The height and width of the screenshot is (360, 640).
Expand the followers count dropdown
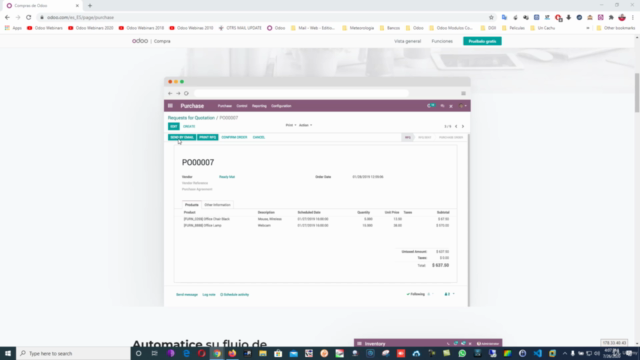[x=449, y=294]
